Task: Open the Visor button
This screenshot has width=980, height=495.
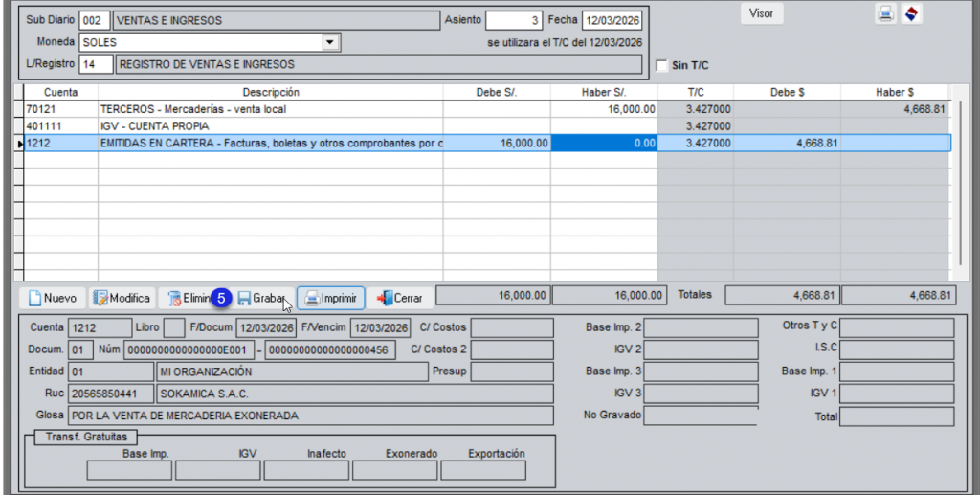Action: point(761,13)
